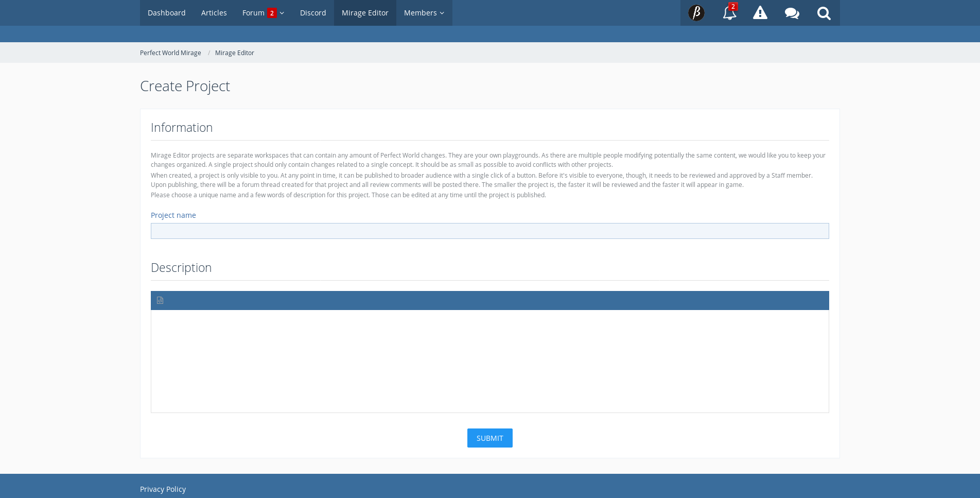Open the Discord navigation link

313,13
